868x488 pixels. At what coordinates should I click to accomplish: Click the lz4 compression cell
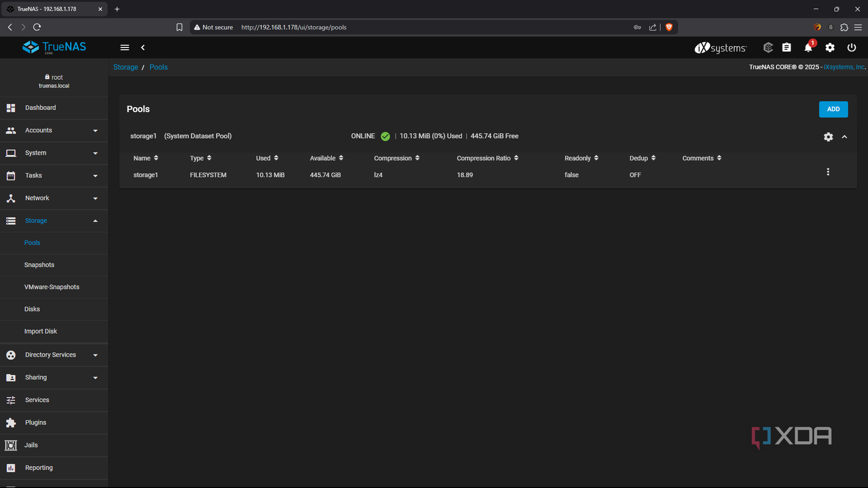[x=378, y=175]
